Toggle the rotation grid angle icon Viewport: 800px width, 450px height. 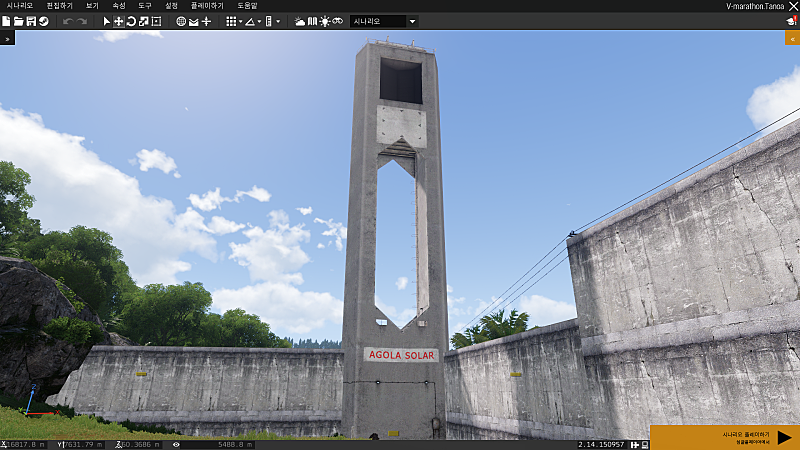(250, 21)
